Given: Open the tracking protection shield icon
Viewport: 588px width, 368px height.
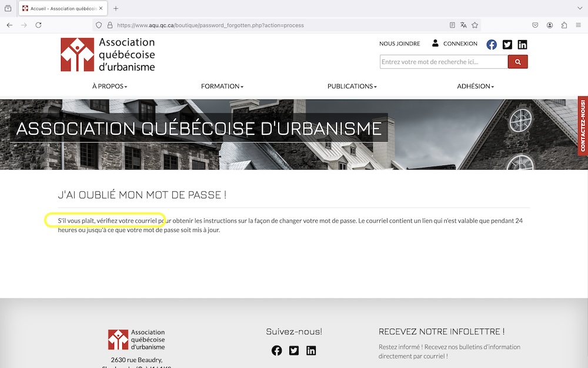Looking at the screenshot, I should pos(99,25).
